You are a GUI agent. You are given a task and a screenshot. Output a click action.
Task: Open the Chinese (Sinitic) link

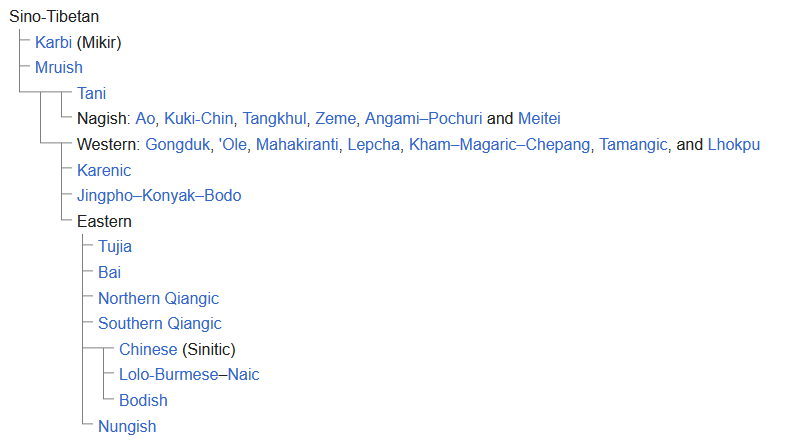click(x=148, y=349)
